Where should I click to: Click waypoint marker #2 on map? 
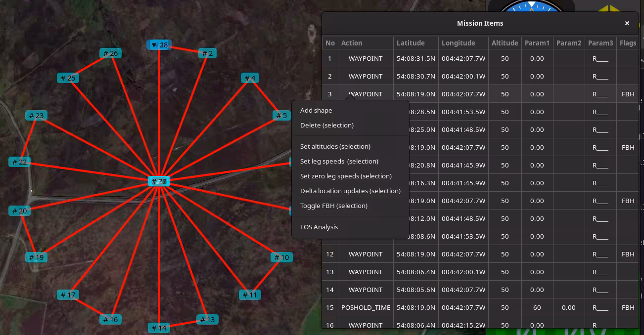pos(207,53)
